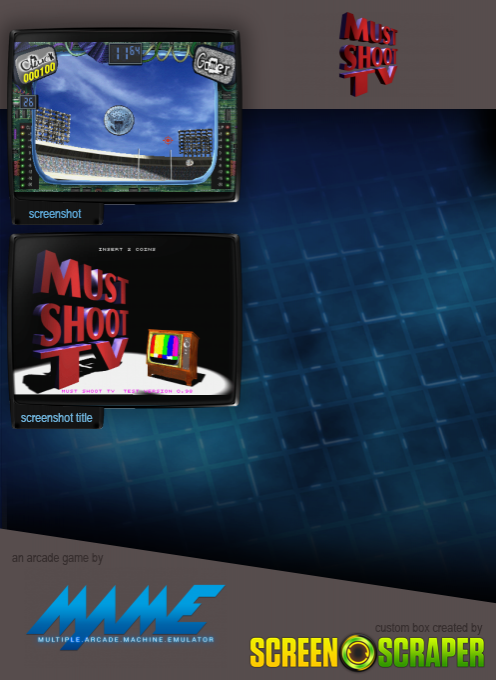Click the round flying TV disc target

(x=119, y=120)
